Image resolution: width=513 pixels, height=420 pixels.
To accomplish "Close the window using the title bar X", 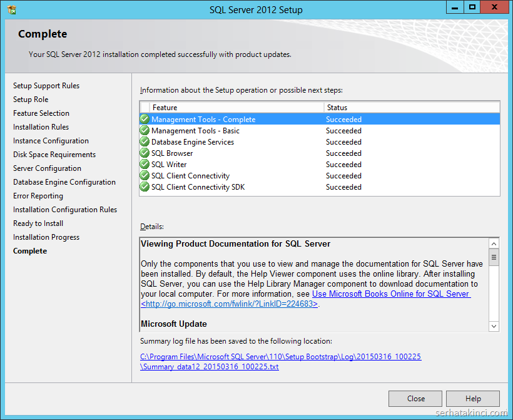I will 494,8.
